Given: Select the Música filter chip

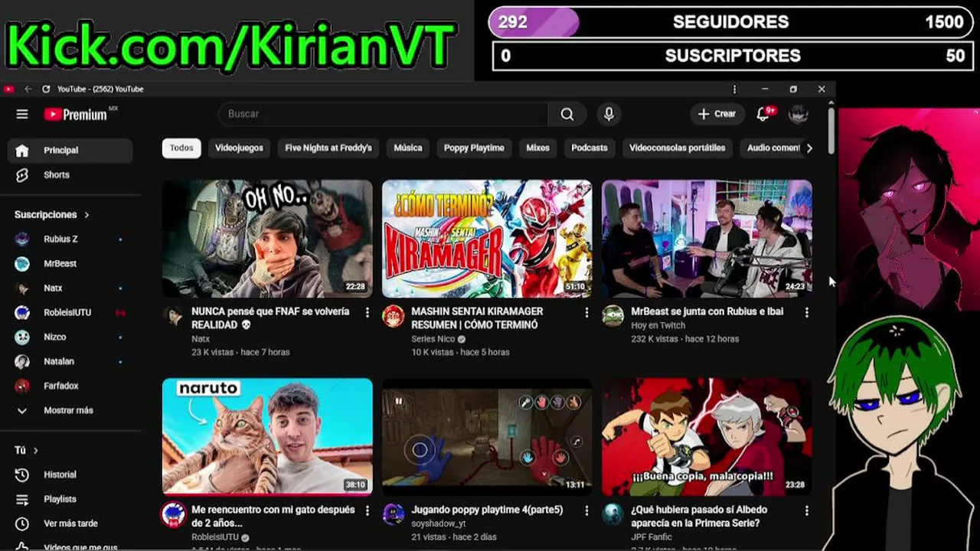Looking at the screenshot, I should [x=408, y=148].
